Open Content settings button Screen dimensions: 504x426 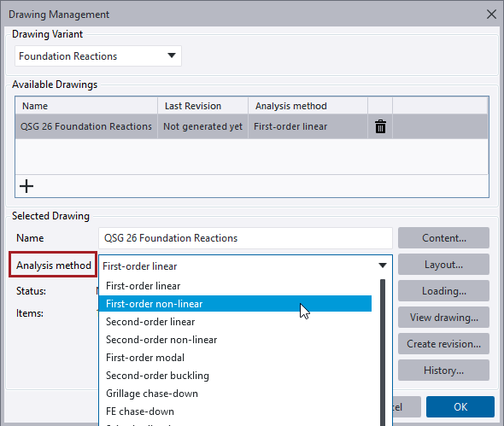pos(443,237)
